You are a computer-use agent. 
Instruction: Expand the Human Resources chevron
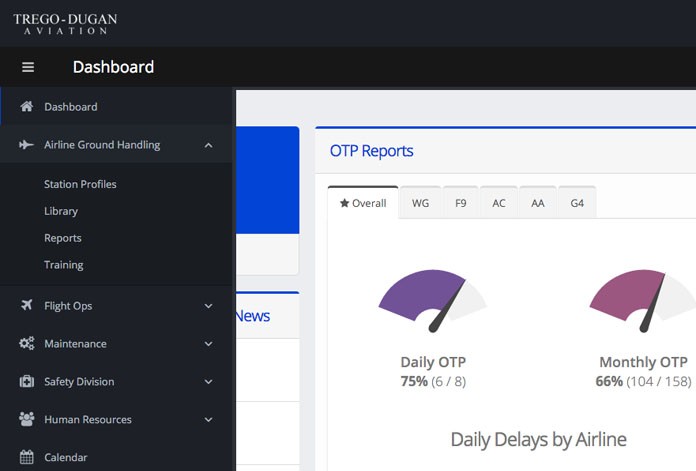[208, 420]
